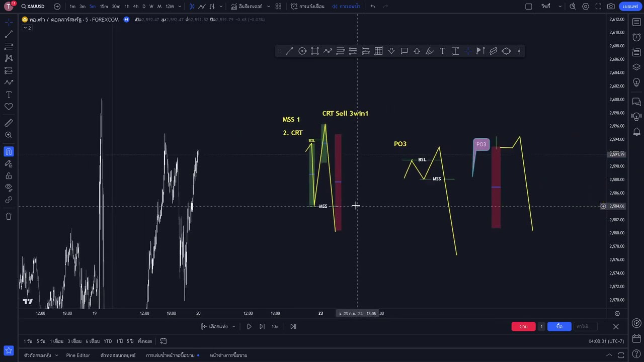
Task: Open the trading panel (หน้าต่างการซื้อขาย) tab
Action: (x=228, y=355)
